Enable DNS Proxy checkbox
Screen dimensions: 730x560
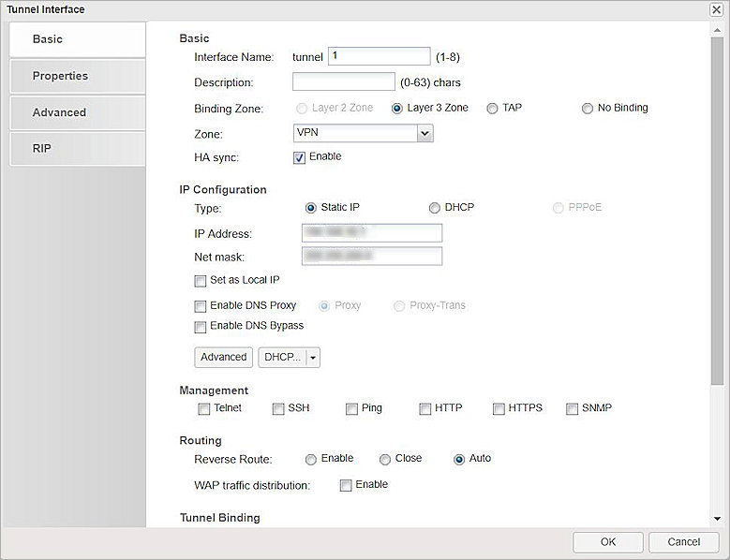click(201, 306)
